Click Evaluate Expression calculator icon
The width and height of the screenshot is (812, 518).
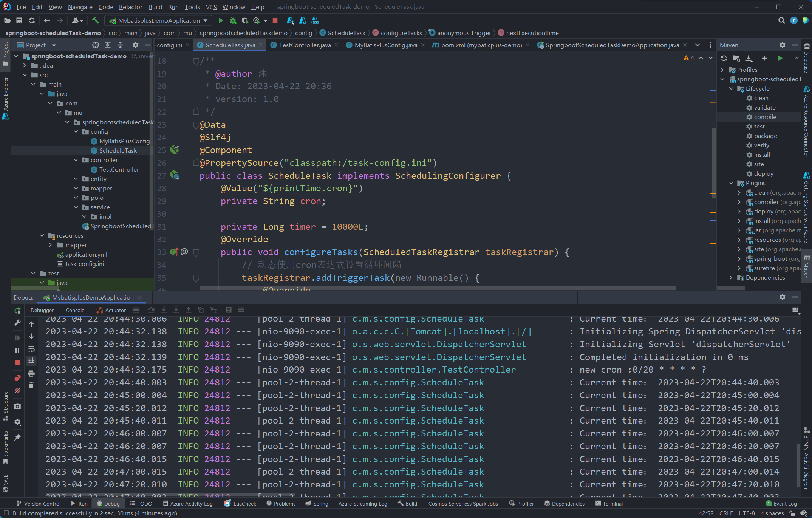click(x=229, y=310)
